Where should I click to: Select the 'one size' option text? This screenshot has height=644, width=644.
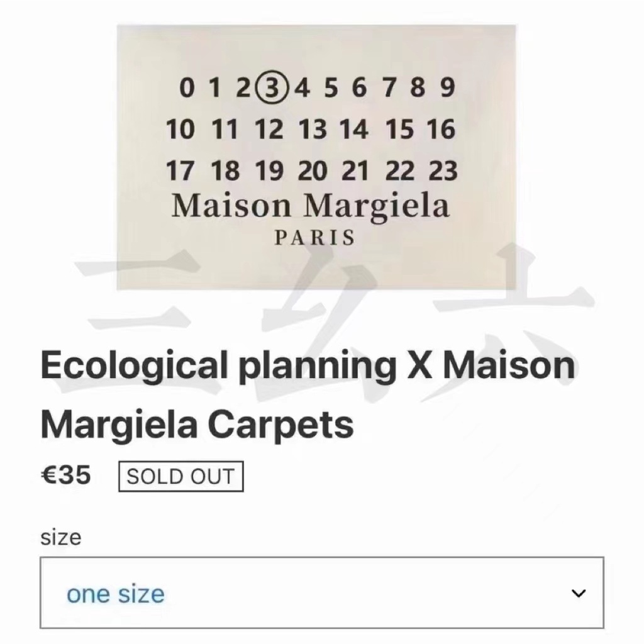coord(116,594)
